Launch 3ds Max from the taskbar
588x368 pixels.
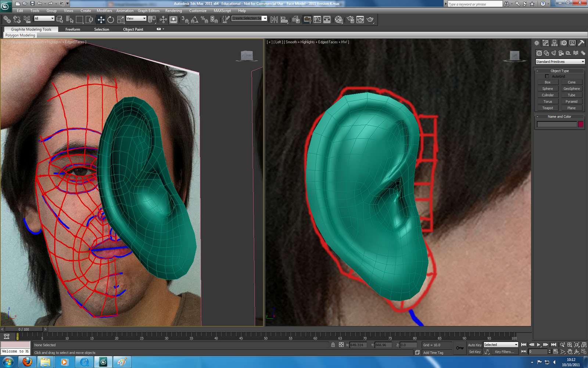(104, 362)
